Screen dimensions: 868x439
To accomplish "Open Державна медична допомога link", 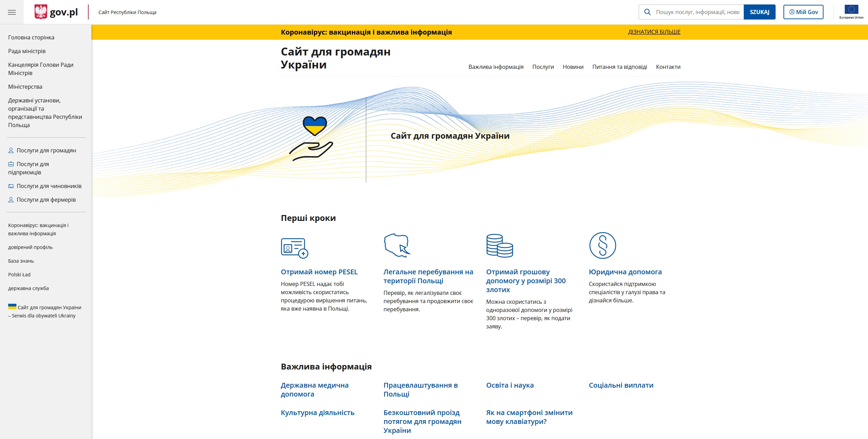I will point(315,390).
